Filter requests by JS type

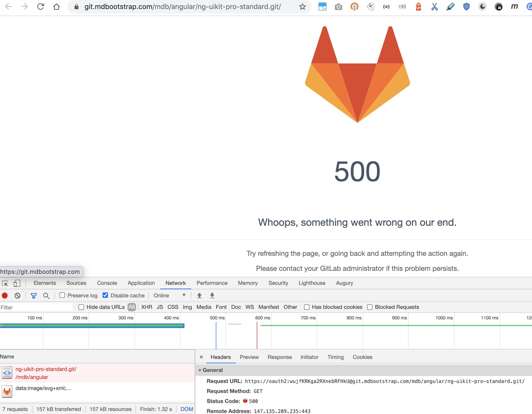(x=160, y=307)
